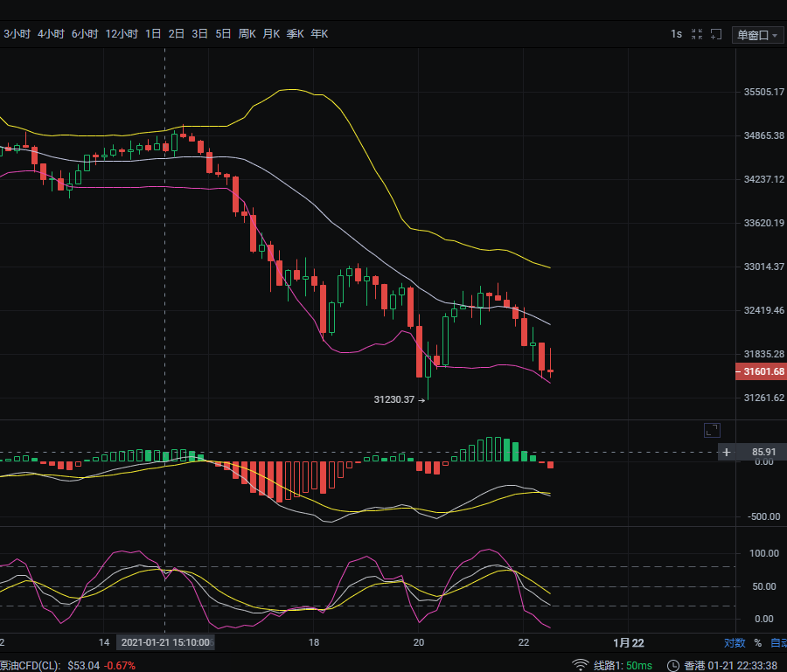
Task: Click the 原油CFD(CL) ticker in status bar
Action: pos(30,665)
